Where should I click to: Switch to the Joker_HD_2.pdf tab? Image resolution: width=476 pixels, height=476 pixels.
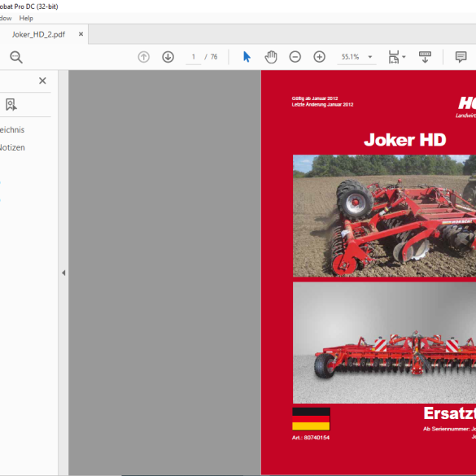[38, 34]
